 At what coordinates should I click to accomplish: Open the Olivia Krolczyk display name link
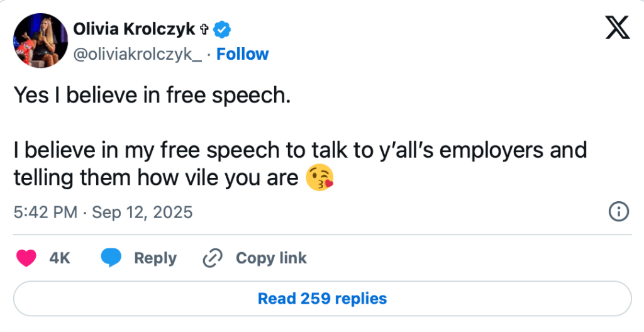pyautogui.click(x=134, y=28)
